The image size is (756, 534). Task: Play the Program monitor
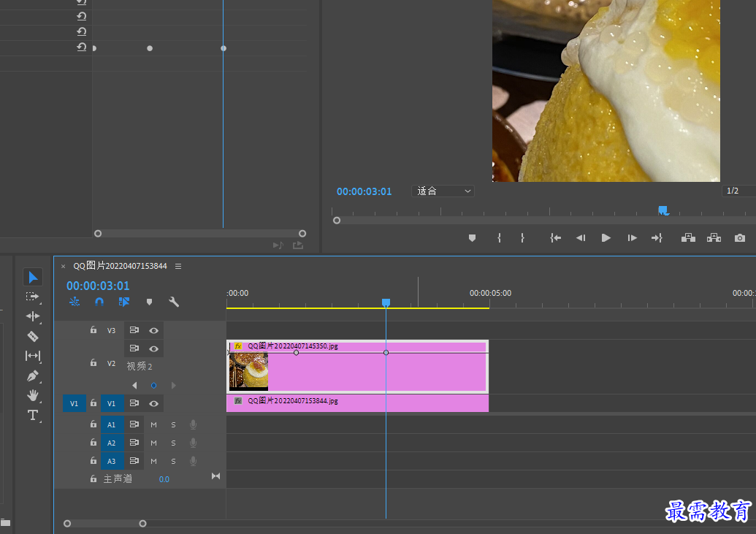pyautogui.click(x=606, y=238)
